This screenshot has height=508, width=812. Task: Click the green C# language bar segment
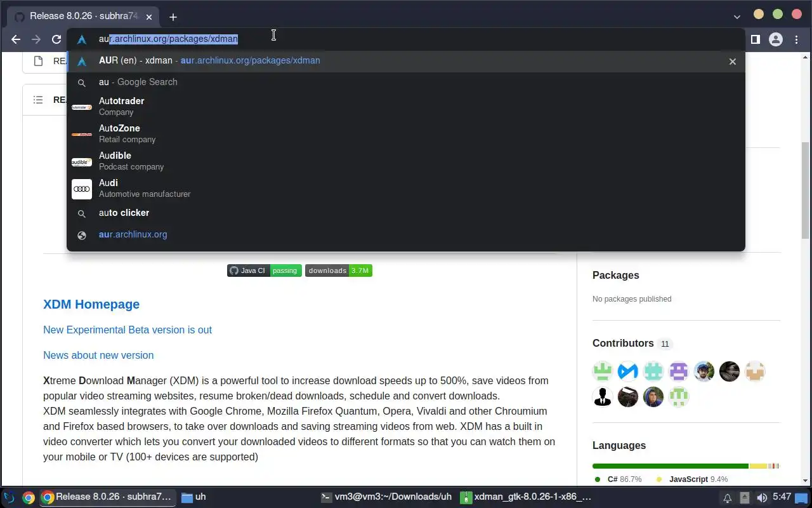(x=671, y=466)
